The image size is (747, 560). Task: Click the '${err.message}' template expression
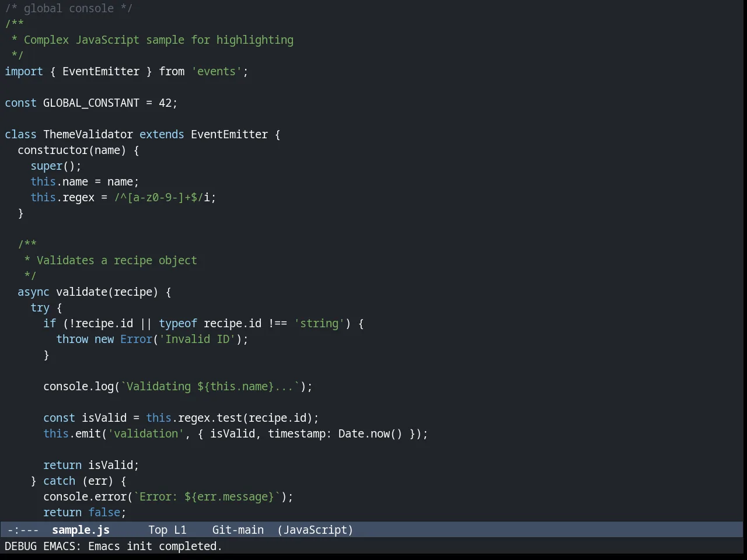(x=229, y=496)
